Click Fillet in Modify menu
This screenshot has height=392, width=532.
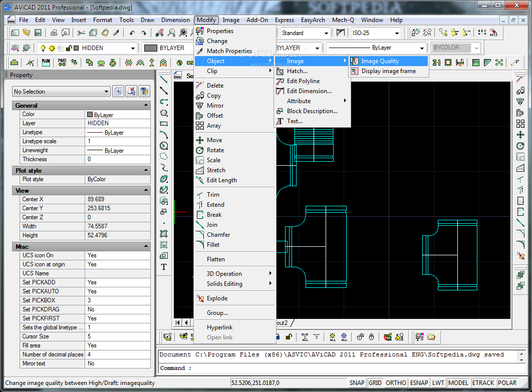coord(235,245)
